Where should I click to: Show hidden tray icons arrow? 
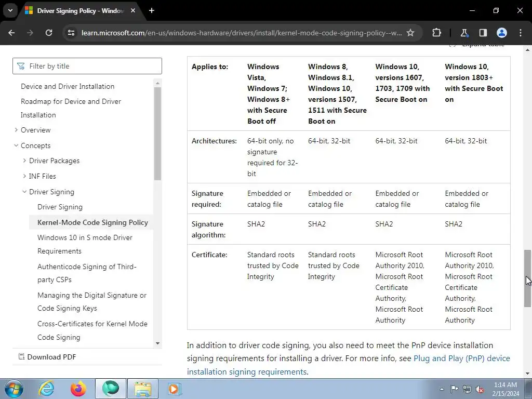click(x=442, y=389)
